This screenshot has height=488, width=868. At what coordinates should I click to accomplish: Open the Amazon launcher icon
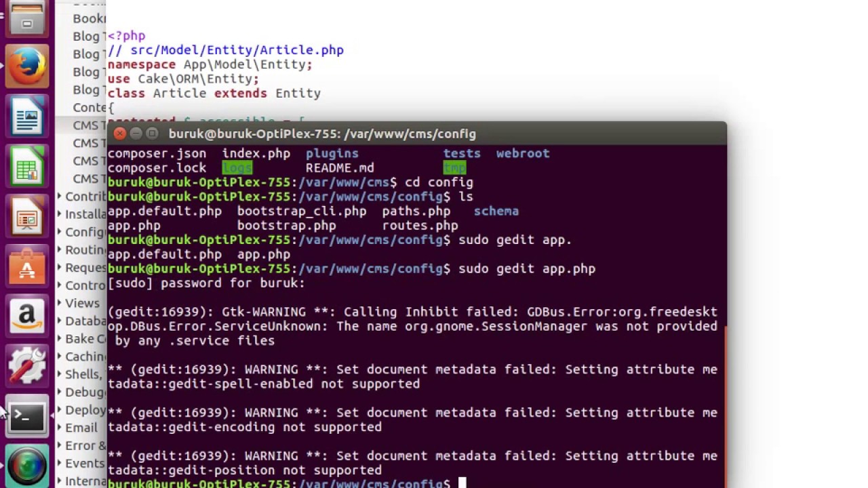[27, 317]
